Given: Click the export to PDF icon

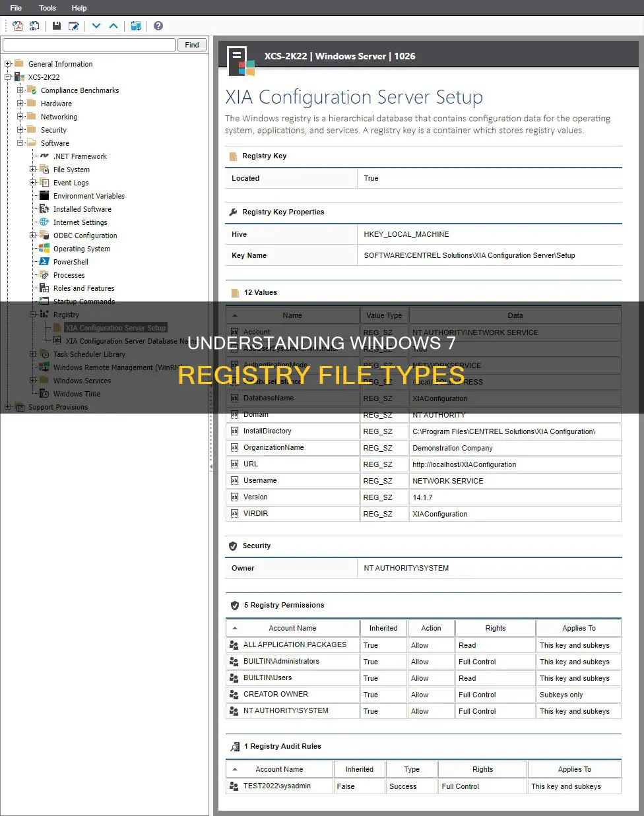Looking at the screenshot, I should tap(16, 26).
